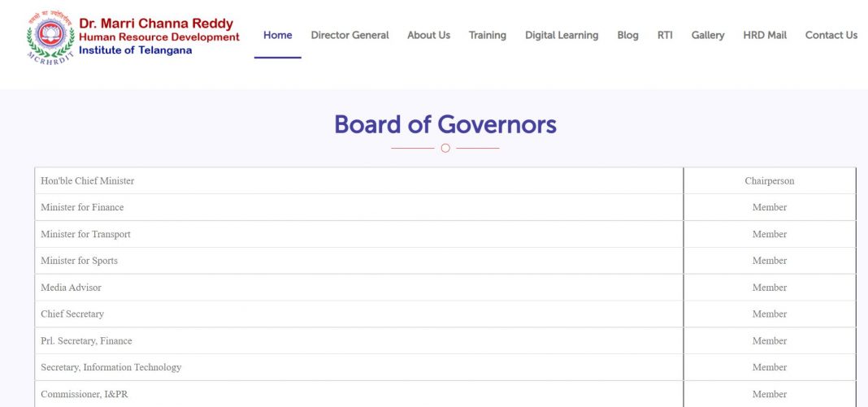Click the Chairperson cell
Screen dimensions: 868x407
[x=769, y=181]
